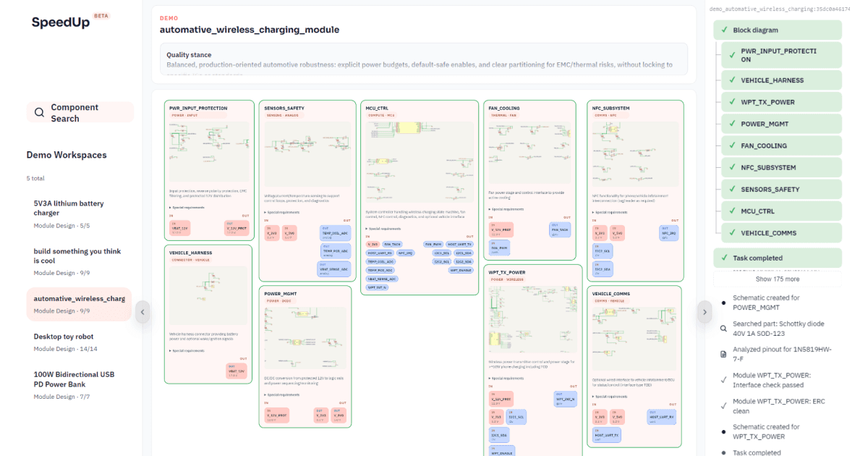Click the checkmark icon on Task completed banner

pyautogui.click(x=724, y=258)
